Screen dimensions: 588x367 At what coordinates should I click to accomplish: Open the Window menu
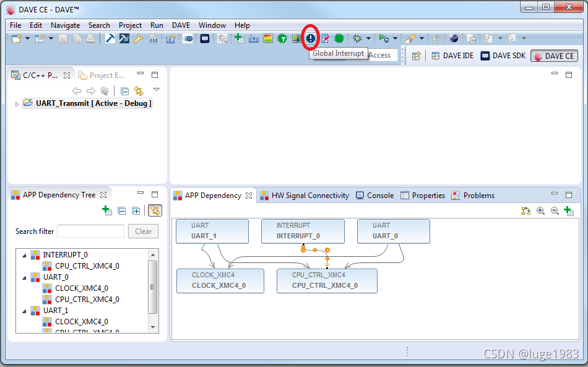(212, 25)
